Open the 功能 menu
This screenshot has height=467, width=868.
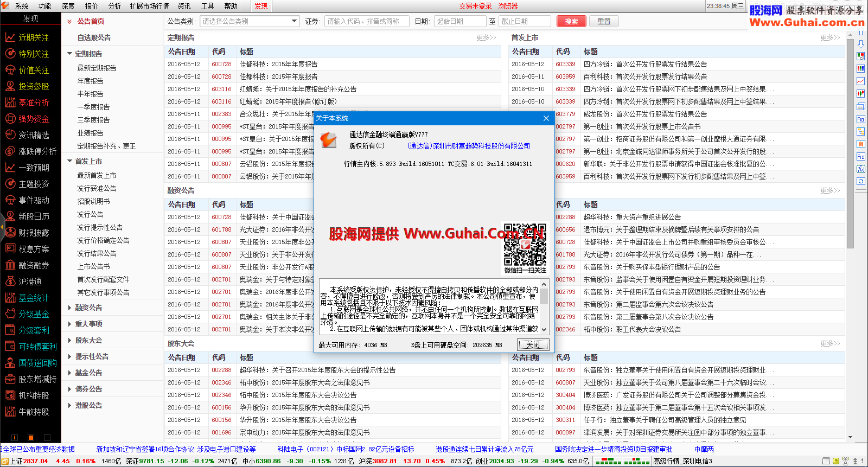(x=45, y=6)
